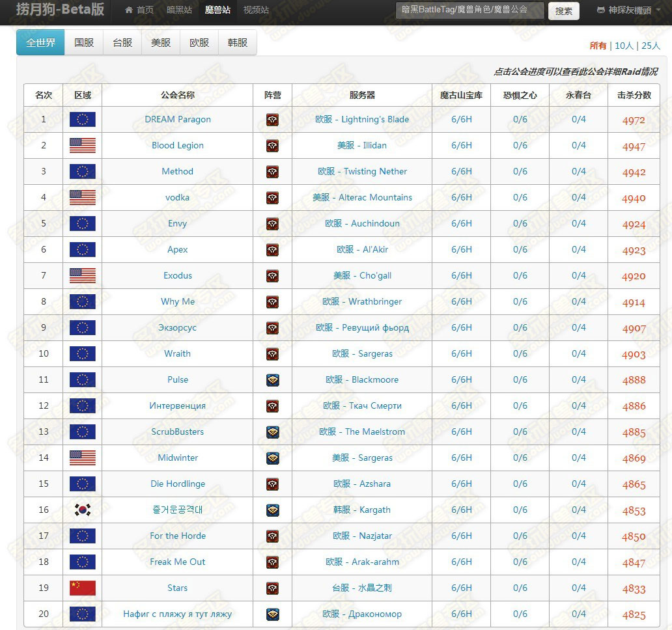Screen dimensions: 672x630
Task: Click the US flag in Midwinter row
Action: point(82,458)
